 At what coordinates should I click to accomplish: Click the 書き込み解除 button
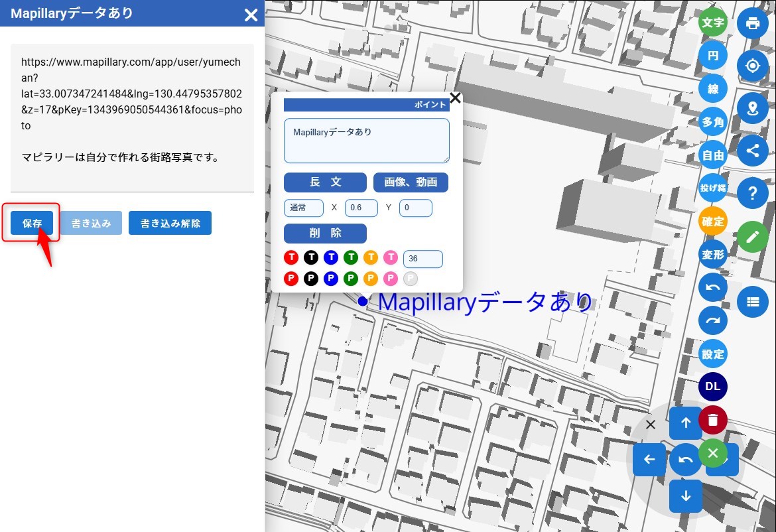click(170, 224)
